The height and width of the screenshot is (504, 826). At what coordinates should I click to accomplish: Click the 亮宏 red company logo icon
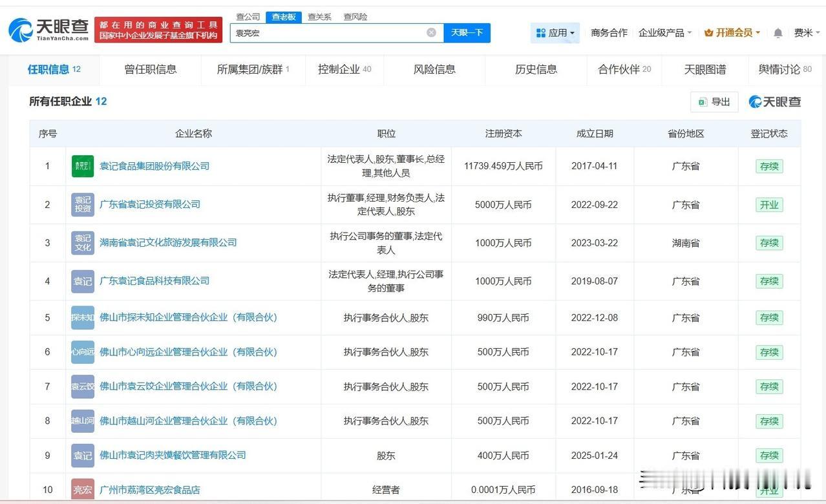(x=83, y=490)
